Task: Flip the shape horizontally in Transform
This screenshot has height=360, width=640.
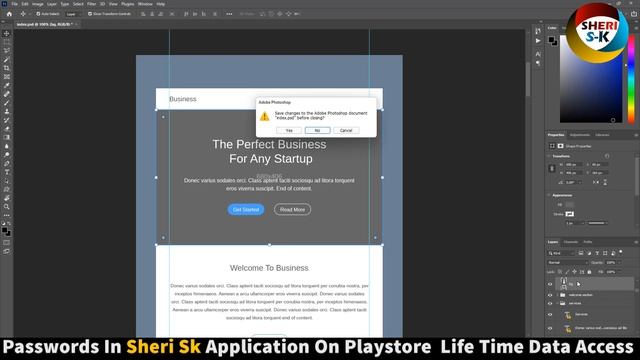Action: pos(596,182)
